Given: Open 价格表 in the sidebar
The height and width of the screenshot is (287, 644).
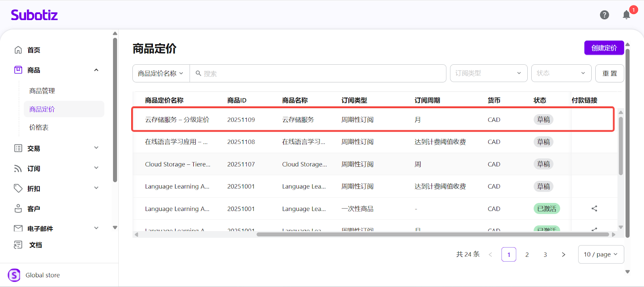Looking at the screenshot, I should tap(39, 127).
